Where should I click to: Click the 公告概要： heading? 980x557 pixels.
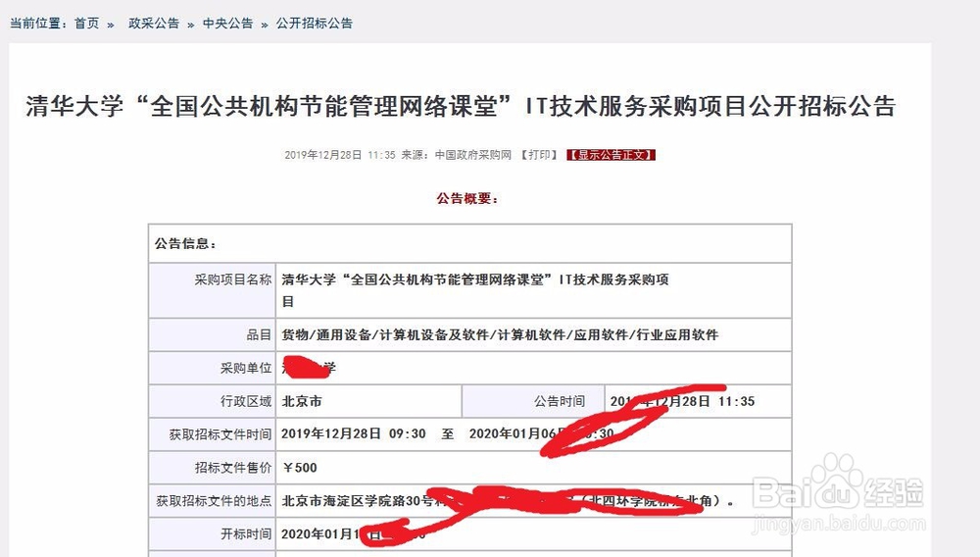(467, 199)
